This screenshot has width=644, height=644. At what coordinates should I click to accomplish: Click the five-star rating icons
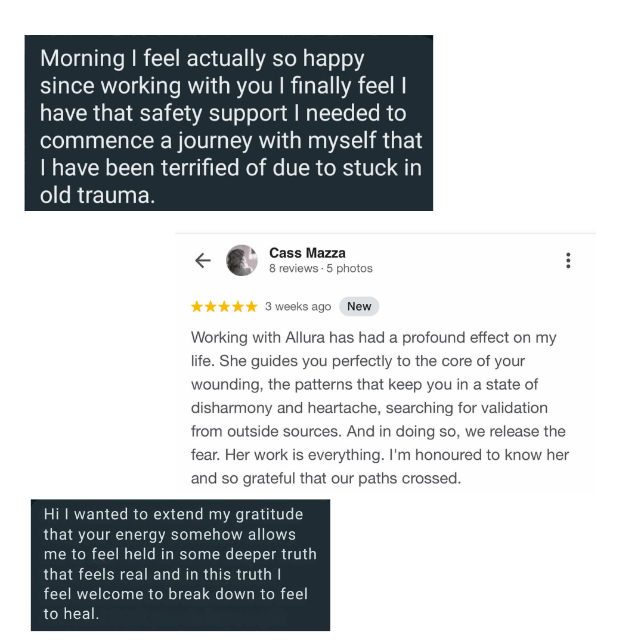tap(224, 306)
